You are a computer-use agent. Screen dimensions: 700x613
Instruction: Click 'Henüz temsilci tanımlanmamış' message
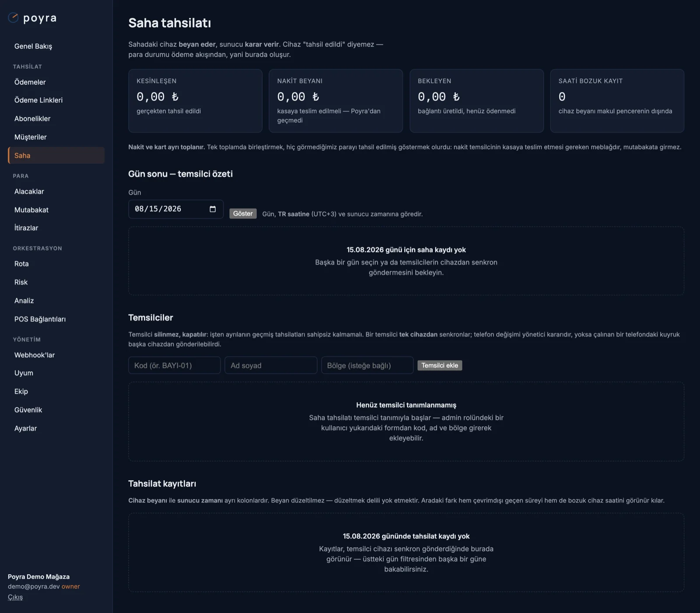point(406,405)
